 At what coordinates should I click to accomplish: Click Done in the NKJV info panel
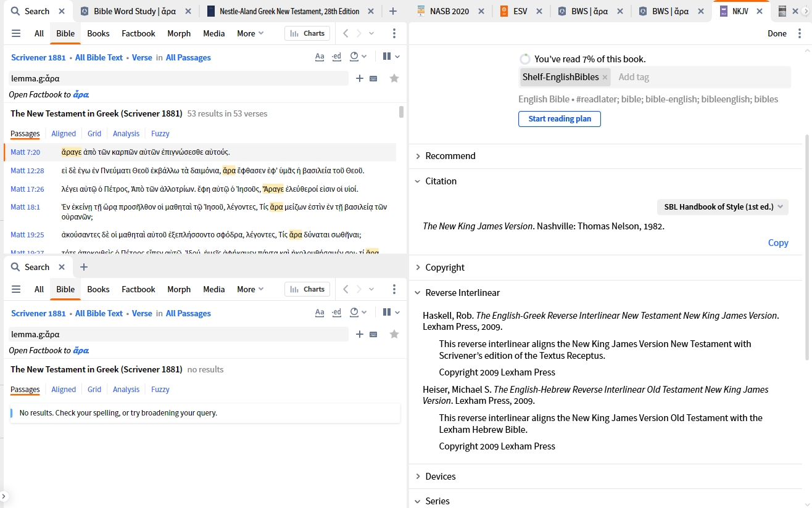pos(777,33)
